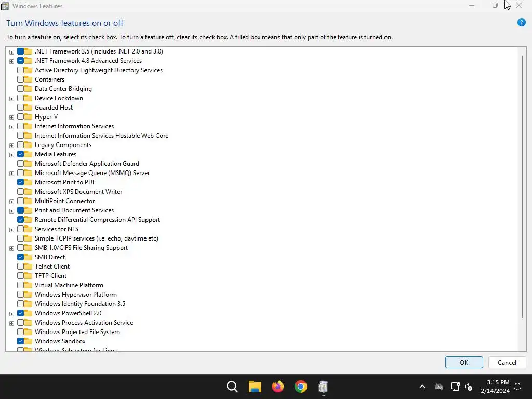Click the cloud sync tray icon
This screenshot has width=532, height=399.
[x=439, y=387]
